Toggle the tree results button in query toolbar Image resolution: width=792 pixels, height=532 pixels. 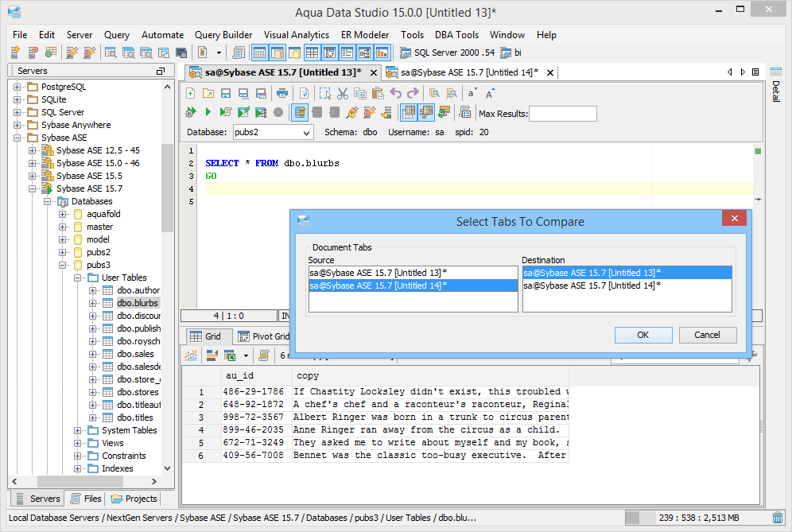pyautogui.click(x=426, y=112)
